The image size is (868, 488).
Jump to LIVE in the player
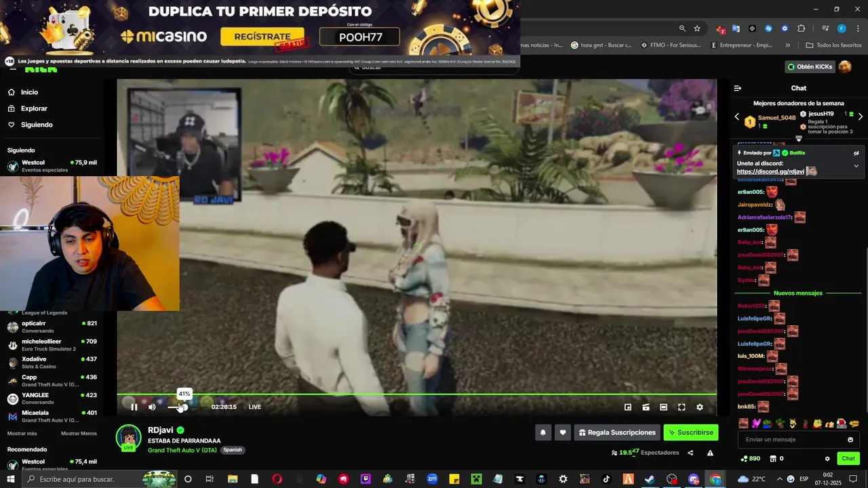click(255, 407)
